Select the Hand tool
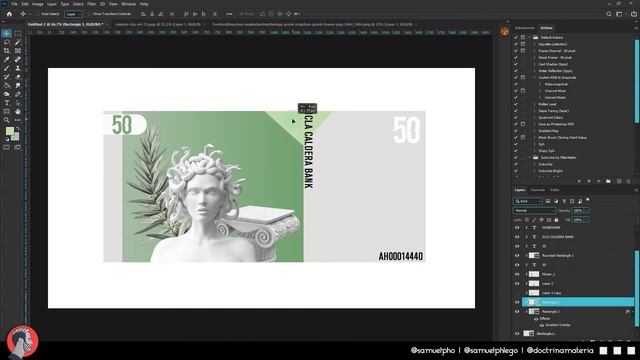This screenshot has height=360, width=640. point(18,111)
